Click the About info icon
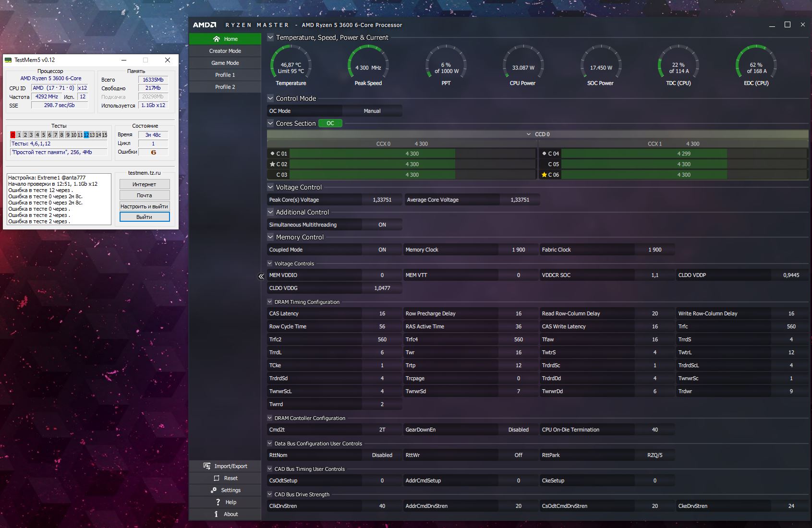Viewport: 812px width, 528px height. point(216,514)
